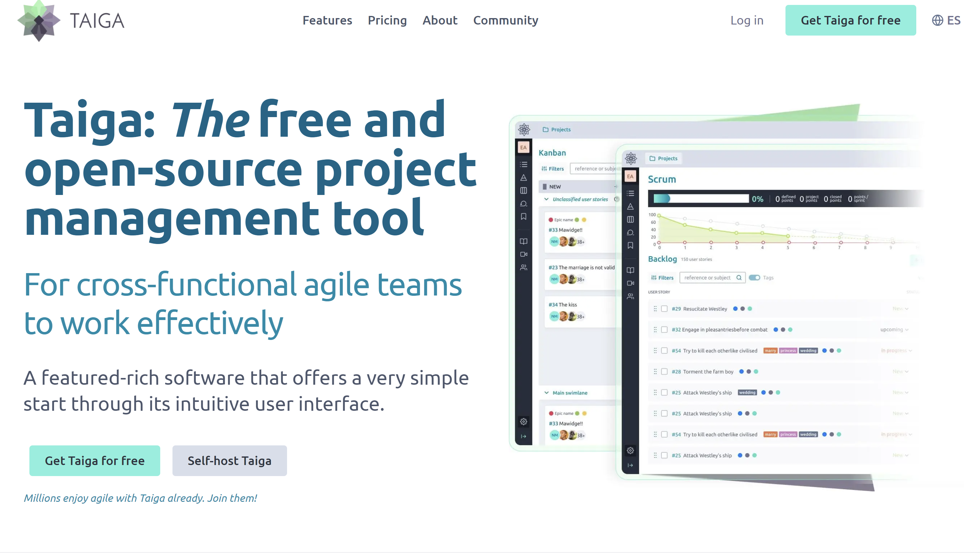The height and width of the screenshot is (553, 980).
Task: Toggle the Tags switch in the Backlog
Action: 754,277
